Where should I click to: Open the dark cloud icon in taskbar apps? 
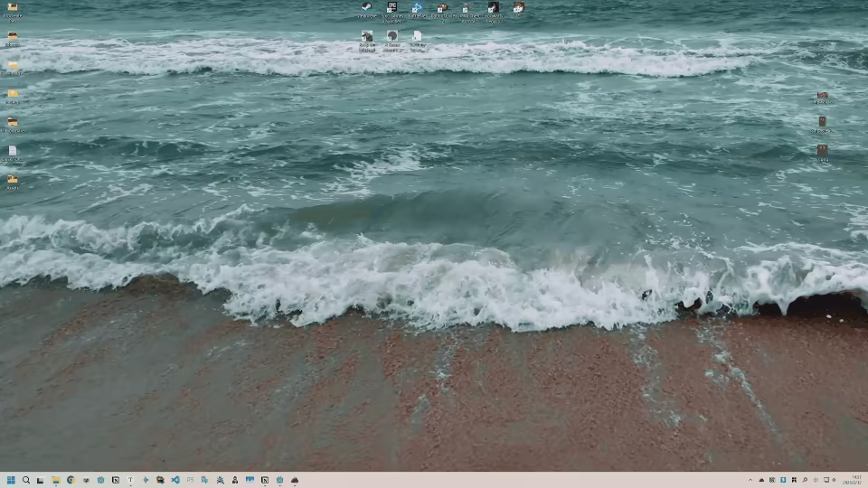[295, 480]
